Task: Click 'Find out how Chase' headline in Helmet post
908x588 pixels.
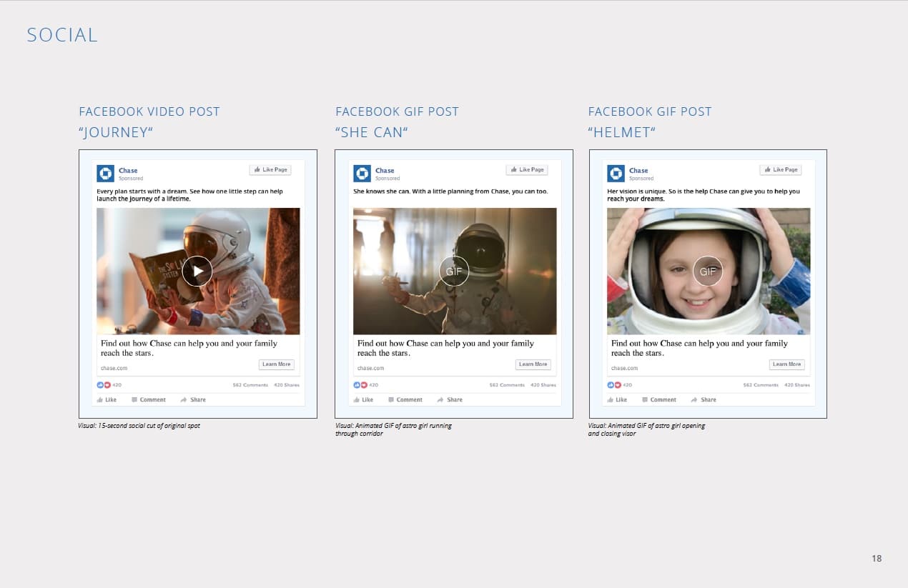Action: [699, 348]
